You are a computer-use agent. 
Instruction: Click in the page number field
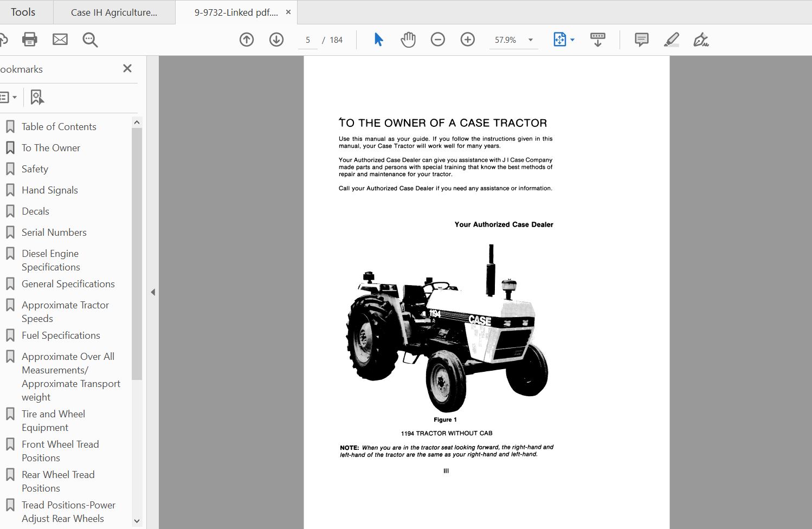pos(307,39)
